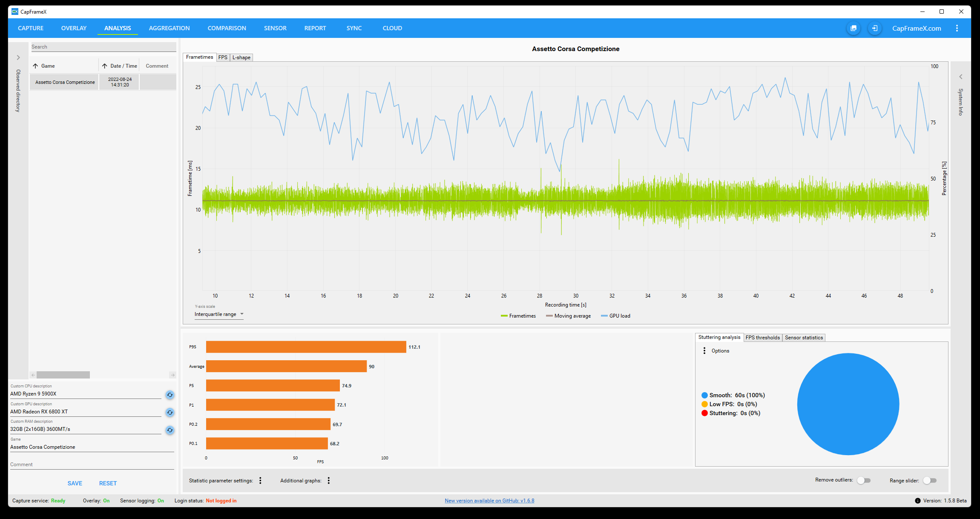Viewport: 980px width, 519px height.
Task: Click the SAVE button
Action: click(75, 483)
